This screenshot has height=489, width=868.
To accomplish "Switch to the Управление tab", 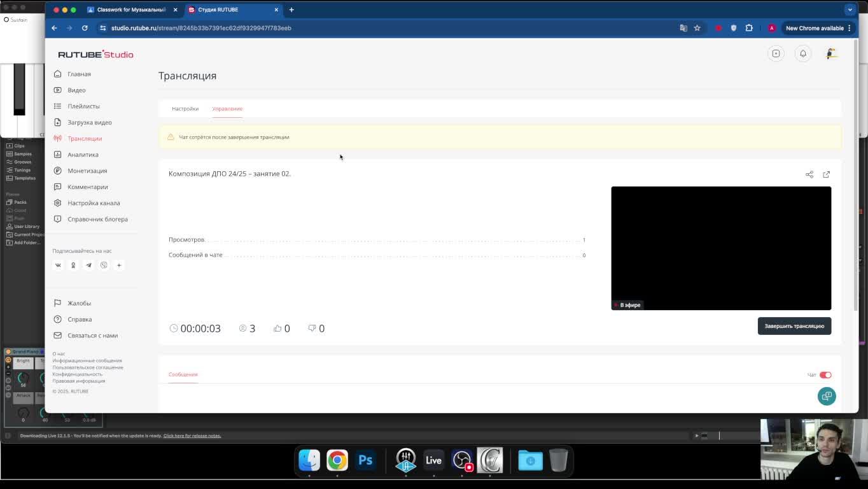I will pos(227,109).
